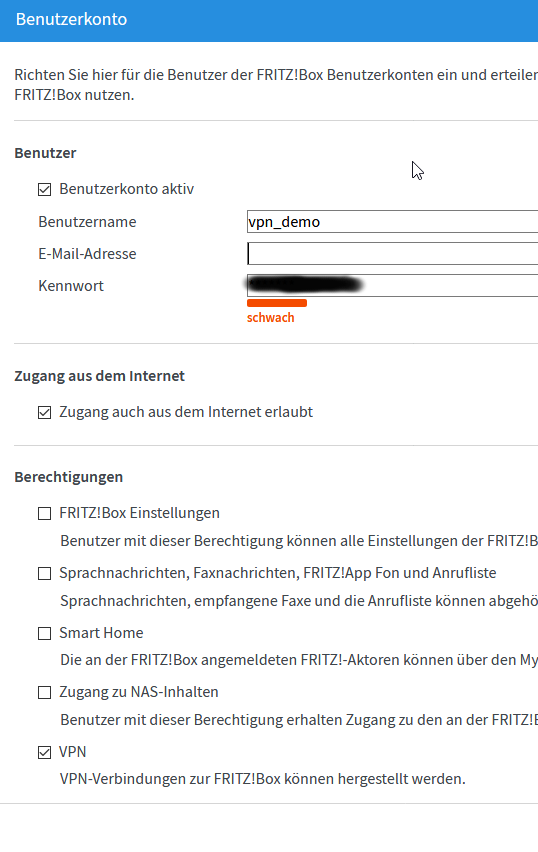Tick Sprachnachrichten, Faxnachrichten, FRITZ!App Fon checkbox
This screenshot has width=538, height=852.
point(45,574)
